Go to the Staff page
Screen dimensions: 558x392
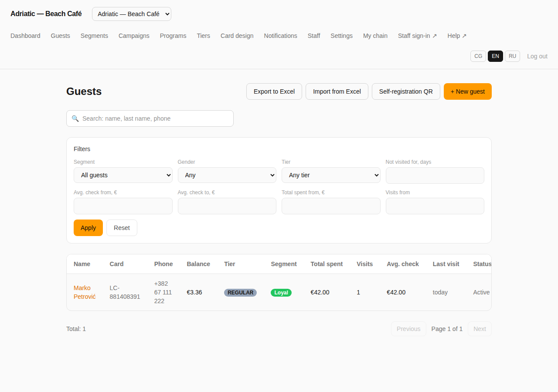[x=314, y=36]
